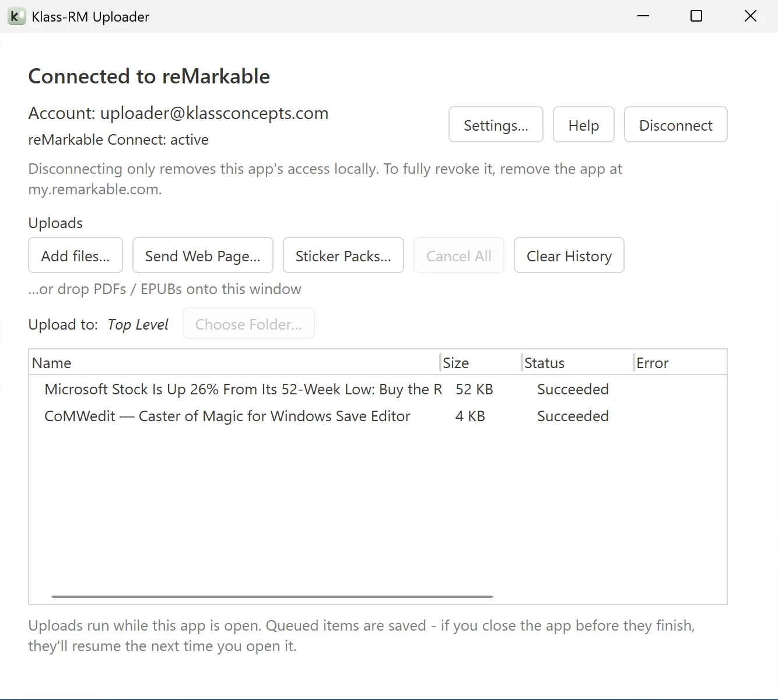Click the Top Level destination label
The image size is (778, 700).
click(x=138, y=324)
